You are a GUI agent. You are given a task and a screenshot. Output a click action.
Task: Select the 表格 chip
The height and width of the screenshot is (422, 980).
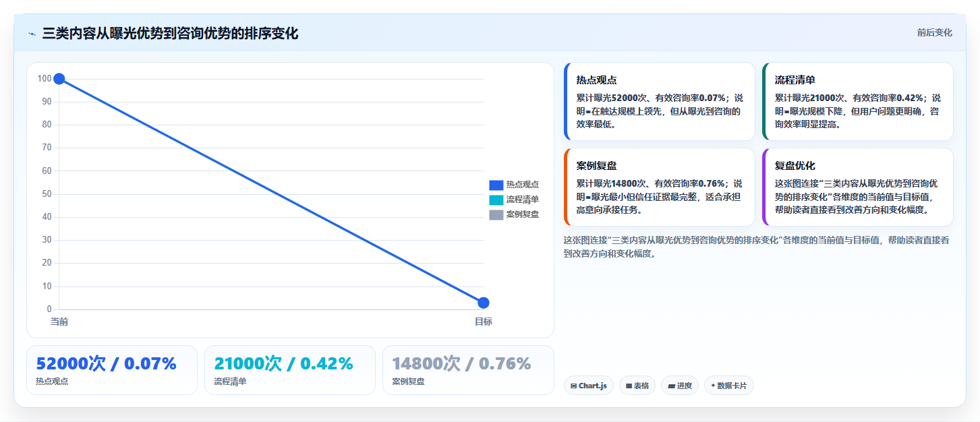point(637,386)
